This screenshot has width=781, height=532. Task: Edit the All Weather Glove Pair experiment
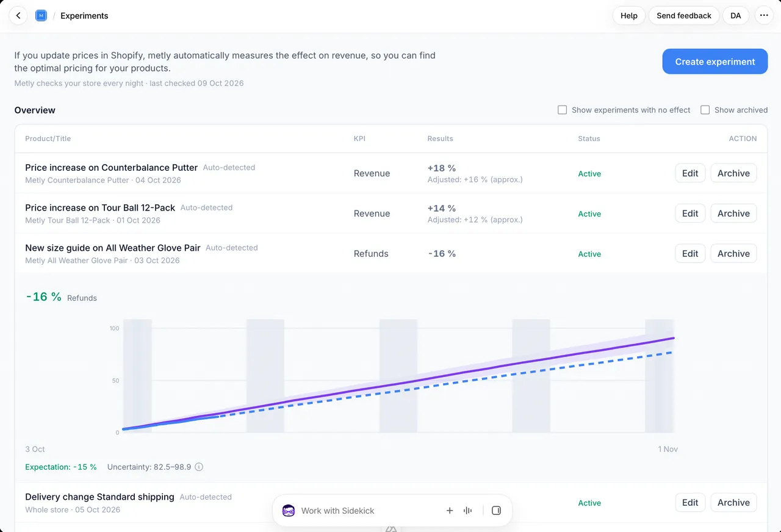[x=690, y=254]
